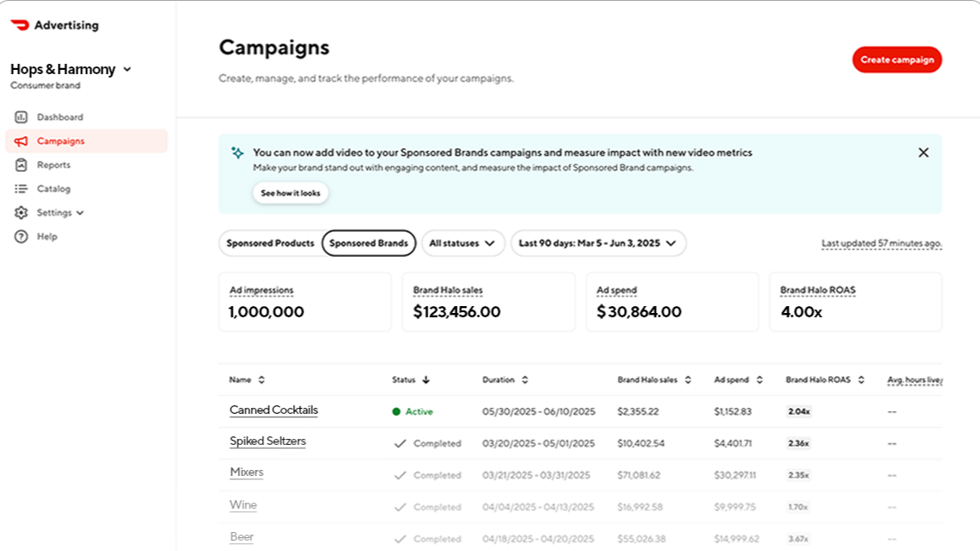Dismiss the video announcement banner
Screen dimensions: 980x551
point(923,152)
